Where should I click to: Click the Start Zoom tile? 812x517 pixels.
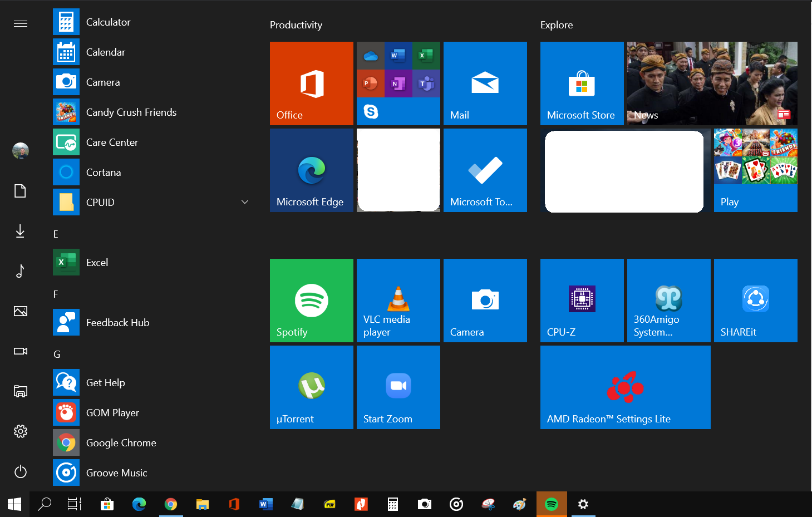coord(398,387)
